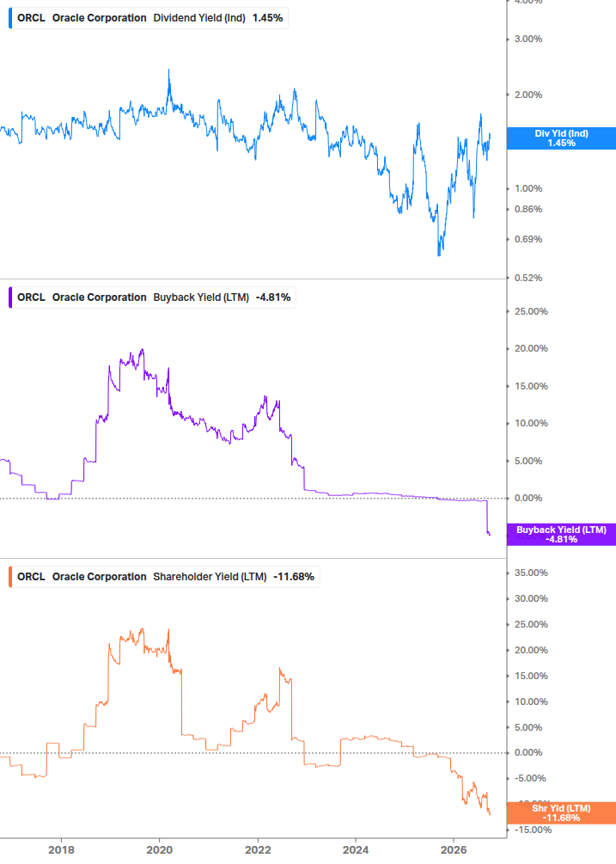Click the 15.00% axis label in buyback chart

531,386
